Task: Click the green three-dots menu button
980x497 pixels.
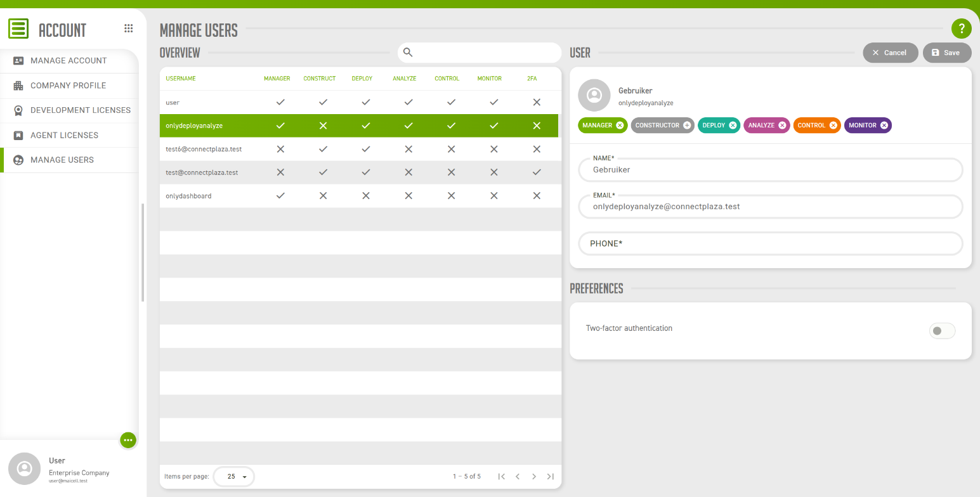Action: (128, 440)
